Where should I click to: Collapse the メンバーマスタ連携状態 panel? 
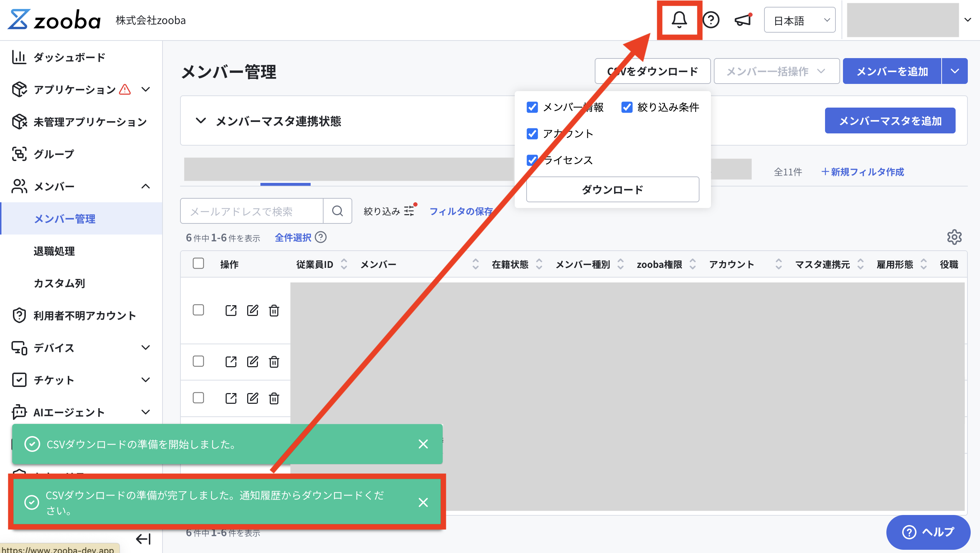[x=201, y=121]
